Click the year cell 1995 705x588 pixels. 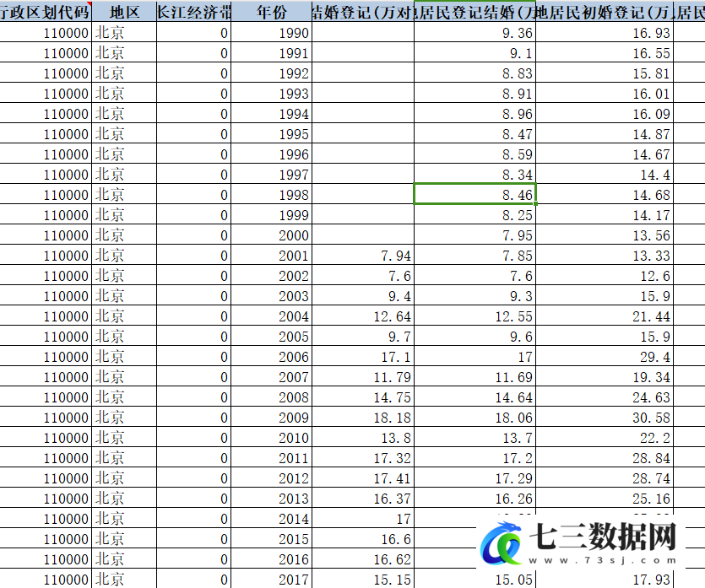click(272, 133)
